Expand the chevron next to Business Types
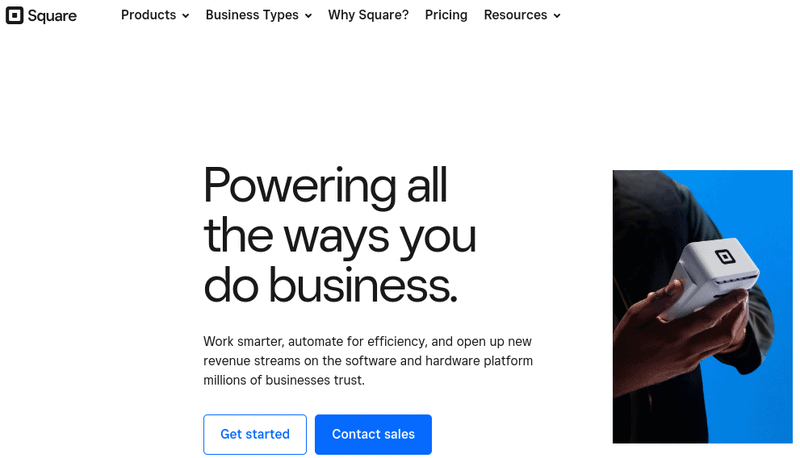 click(308, 16)
